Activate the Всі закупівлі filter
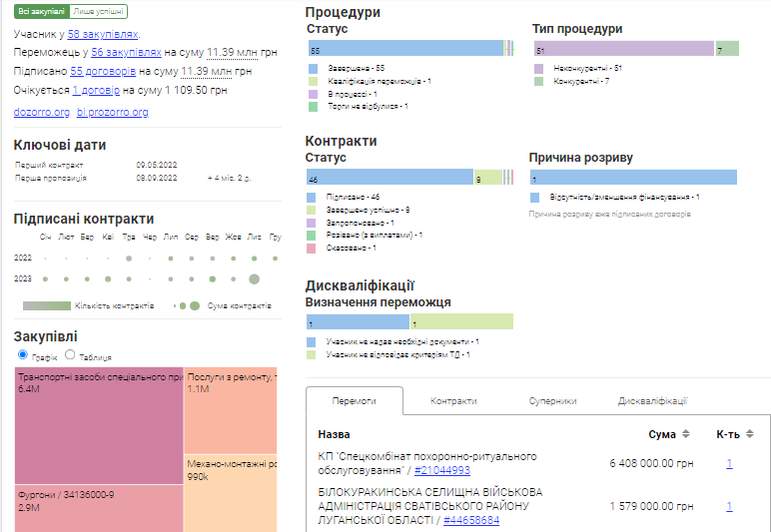 click(x=42, y=12)
